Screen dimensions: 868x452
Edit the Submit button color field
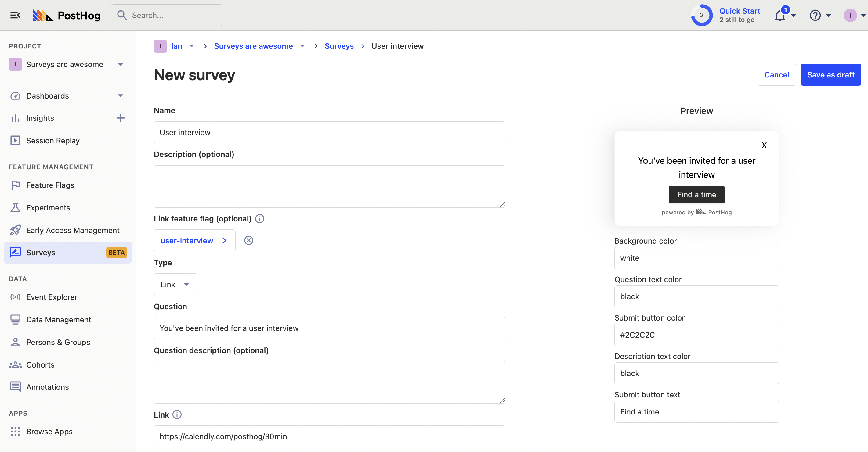coord(696,335)
